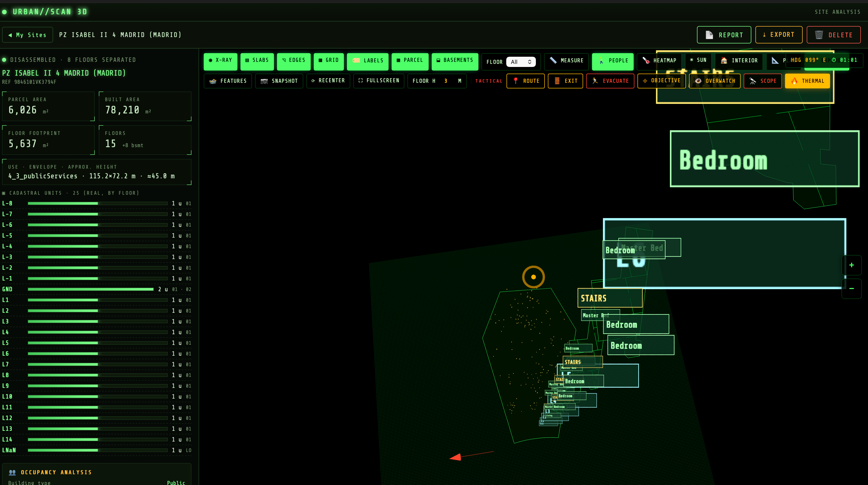Click the PARCEL AREA 6,026 m² card

[x=49, y=106]
